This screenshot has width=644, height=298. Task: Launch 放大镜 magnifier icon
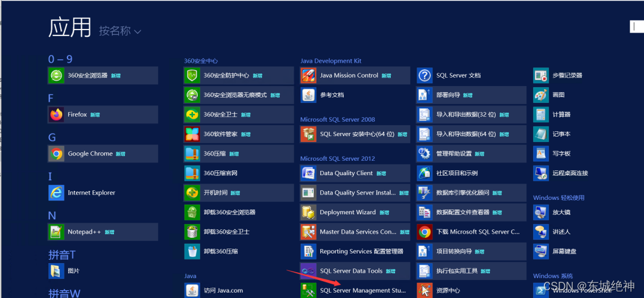541,213
